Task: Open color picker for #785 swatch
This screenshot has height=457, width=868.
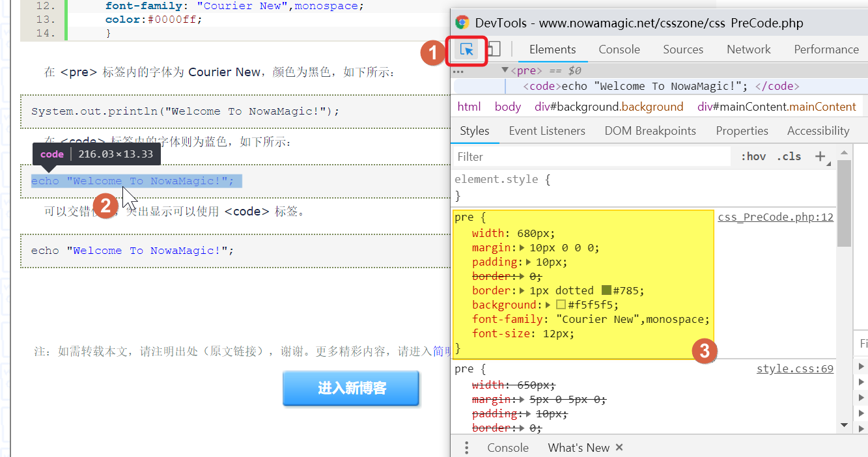Action: point(606,290)
